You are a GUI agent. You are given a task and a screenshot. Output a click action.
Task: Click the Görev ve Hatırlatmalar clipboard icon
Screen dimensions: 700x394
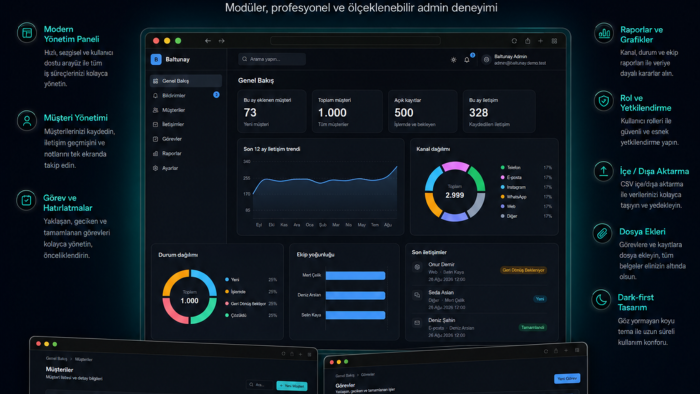coord(26,200)
